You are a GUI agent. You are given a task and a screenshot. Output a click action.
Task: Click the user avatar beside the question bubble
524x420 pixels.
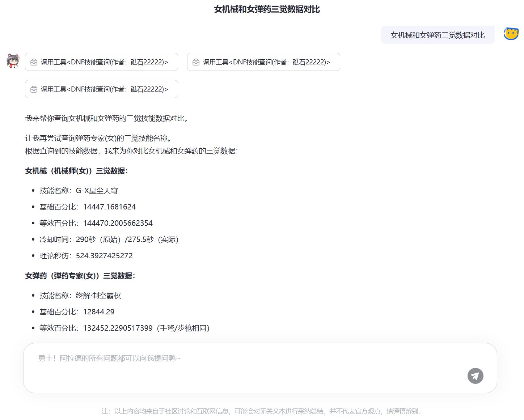pos(511,34)
